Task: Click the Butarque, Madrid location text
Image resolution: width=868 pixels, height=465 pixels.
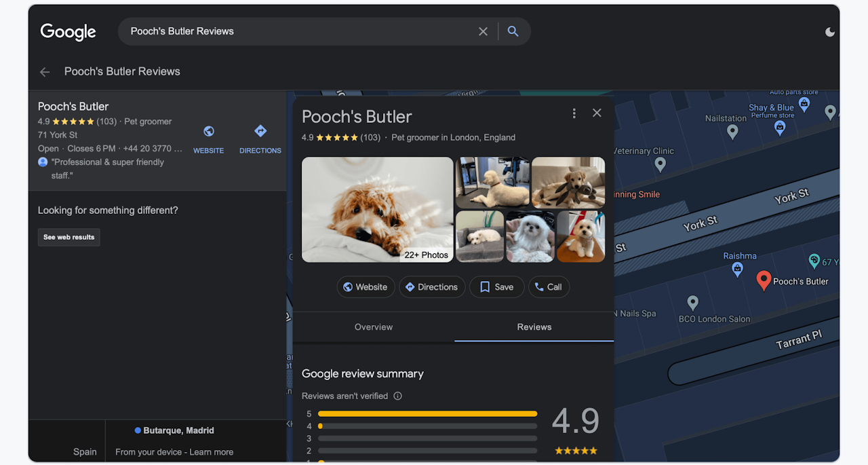Action: pos(178,430)
